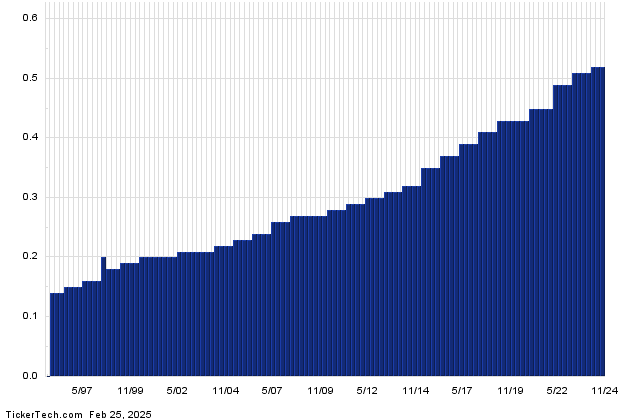Select the 5/22 x-axis label
This screenshot has width=640, height=420.
(557, 391)
